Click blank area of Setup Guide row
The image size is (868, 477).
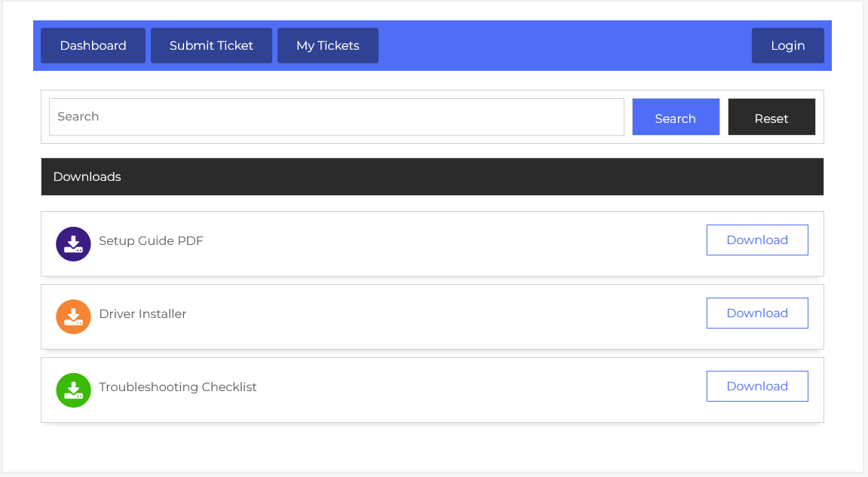452,244
